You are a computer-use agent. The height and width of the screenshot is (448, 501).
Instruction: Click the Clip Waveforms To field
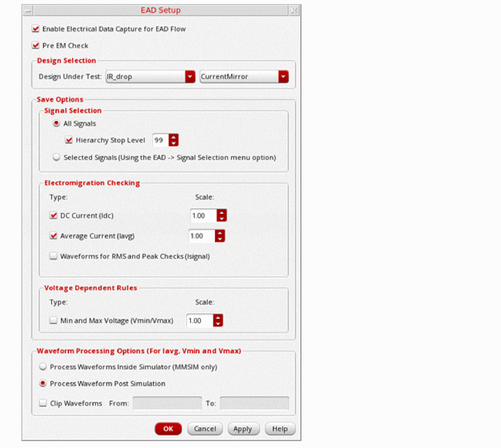[x=254, y=403]
